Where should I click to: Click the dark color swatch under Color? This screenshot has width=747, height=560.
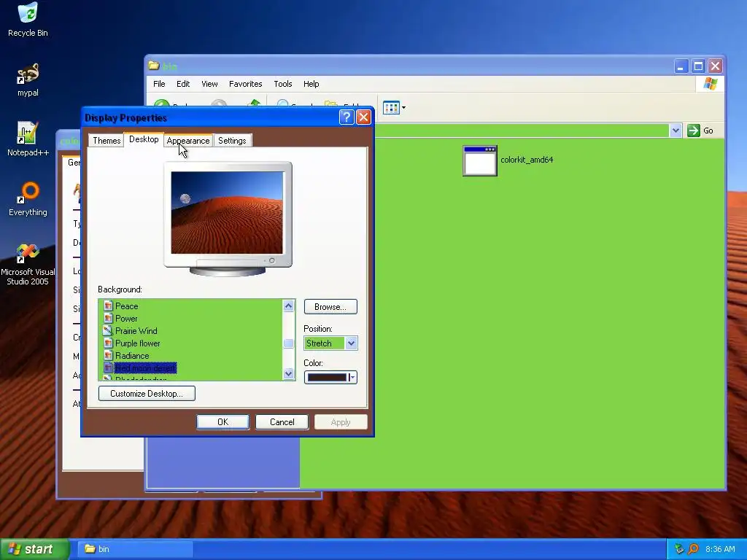327,377
